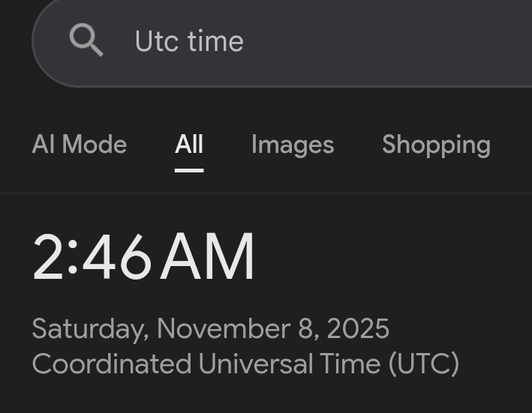The width and height of the screenshot is (532, 413).
Task: Click the "AM" portion of the time
Action: coord(208,258)
